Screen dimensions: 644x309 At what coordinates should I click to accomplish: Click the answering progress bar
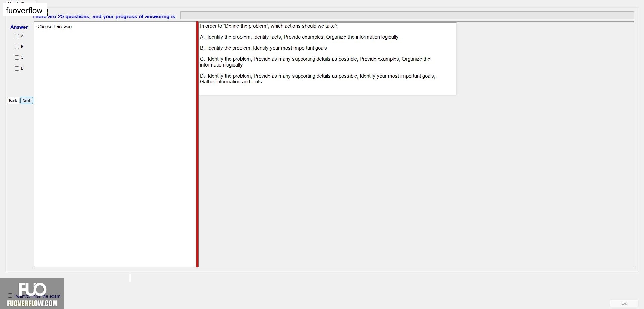click(407, 15)
